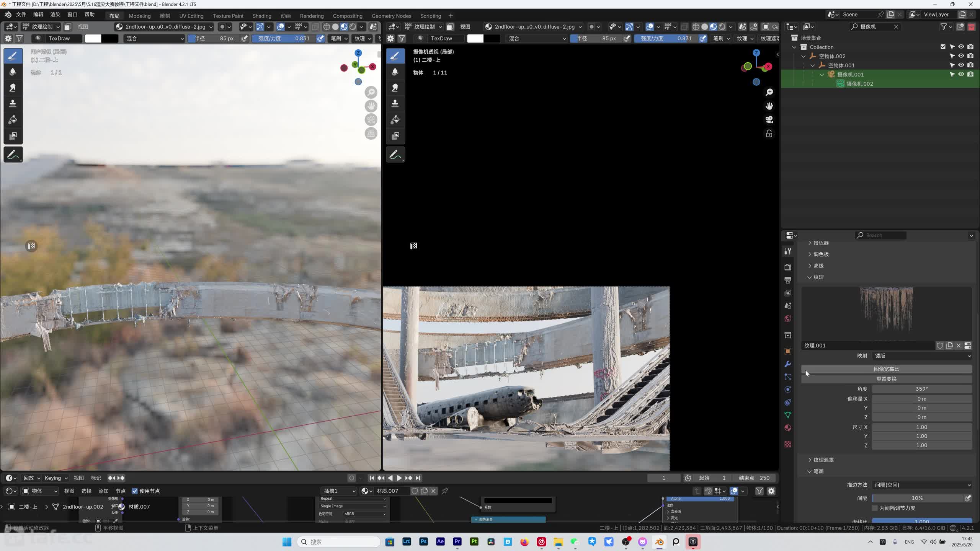Open the Modifiers wrench properties tab
The width and height of the screenshot is (980, 551).
[788, 364]
